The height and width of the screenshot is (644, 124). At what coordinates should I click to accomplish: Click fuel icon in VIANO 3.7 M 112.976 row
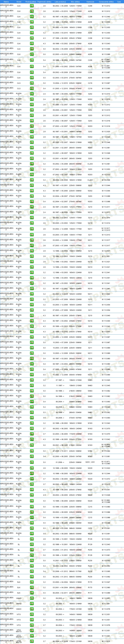pos(32,609)
